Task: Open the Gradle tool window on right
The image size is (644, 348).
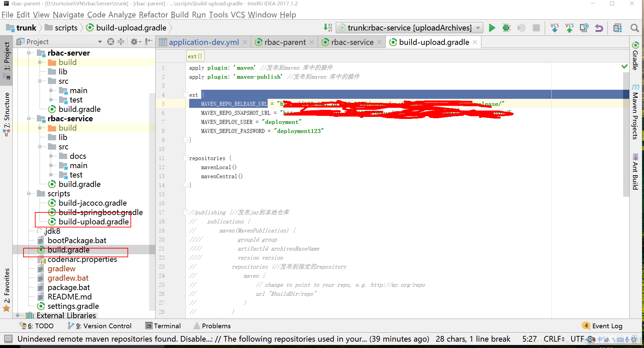Action: 635,56
